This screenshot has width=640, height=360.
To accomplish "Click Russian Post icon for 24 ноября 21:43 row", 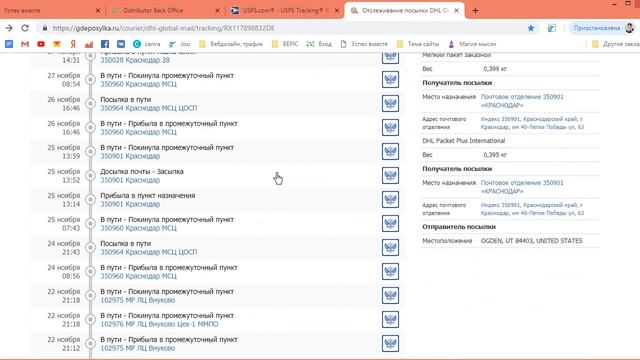I will point(390,247).
